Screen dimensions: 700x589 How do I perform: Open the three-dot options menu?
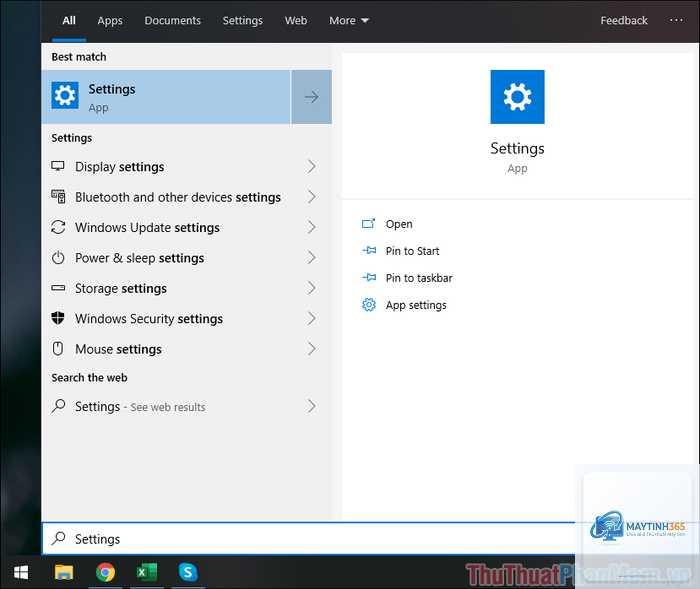click(x=676, y=20)
